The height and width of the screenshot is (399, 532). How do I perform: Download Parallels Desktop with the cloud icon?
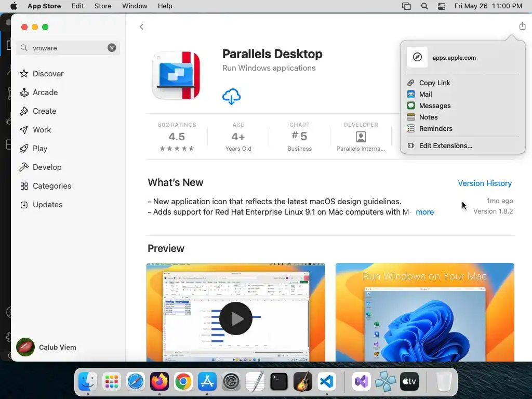(x=231, y=96)
